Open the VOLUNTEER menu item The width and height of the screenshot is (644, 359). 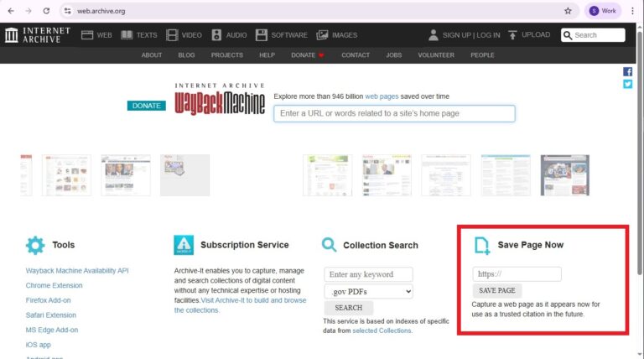436,55
